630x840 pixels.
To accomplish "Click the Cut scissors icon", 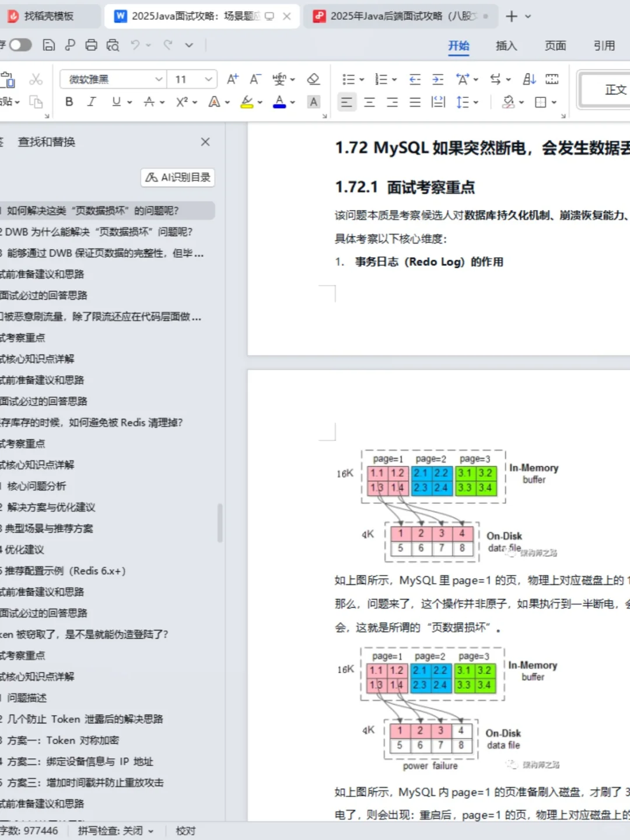I will (36, 79).
